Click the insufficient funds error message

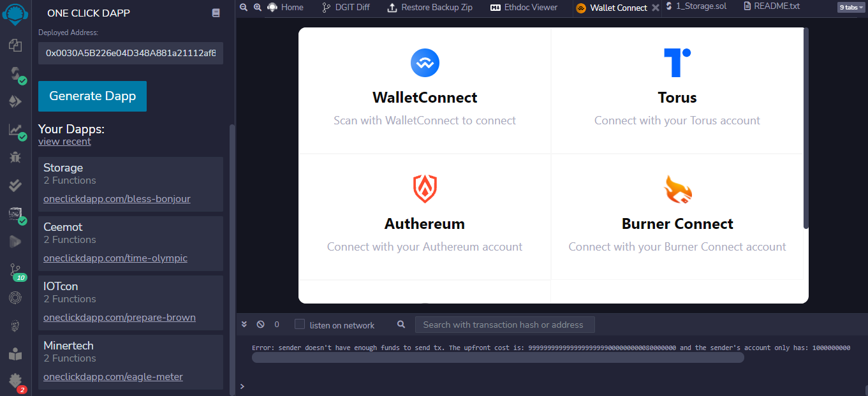(x=551, y=348)
